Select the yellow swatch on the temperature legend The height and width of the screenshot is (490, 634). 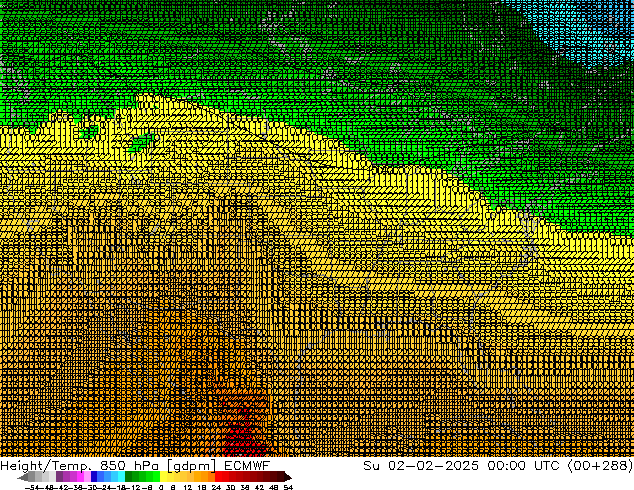click(x=163, y=477)
